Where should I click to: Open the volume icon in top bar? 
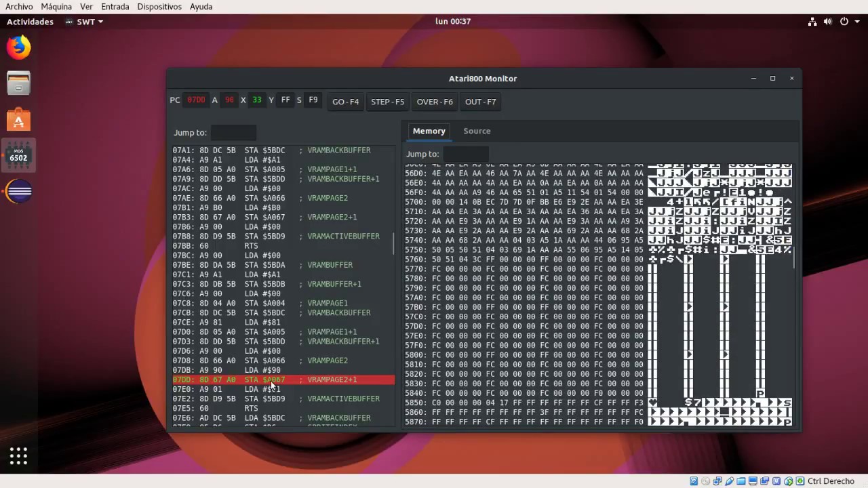coord(828,22)
